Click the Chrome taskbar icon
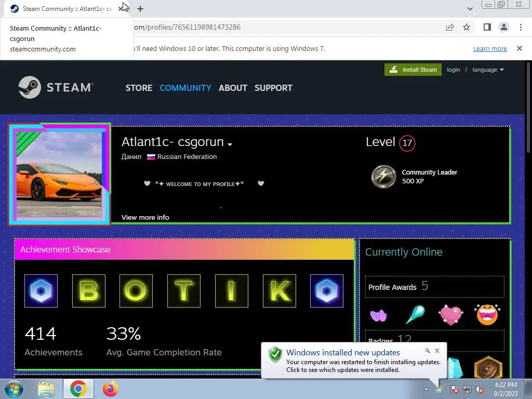 [x=78, y=389]
